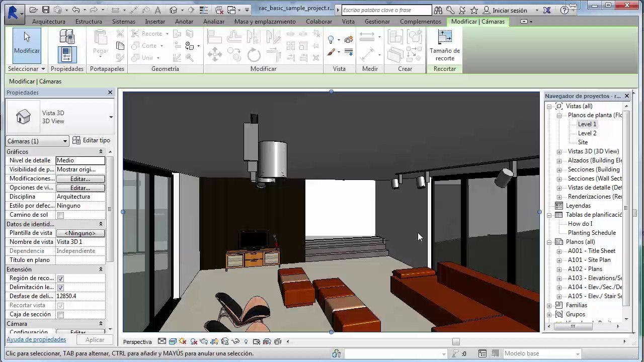Image resolution: width=644 pixels, height=362 pixels.
Task: Click the Desfase de delimitación value 12850.4
Action: pyautogui.click(x=80, y=296)
